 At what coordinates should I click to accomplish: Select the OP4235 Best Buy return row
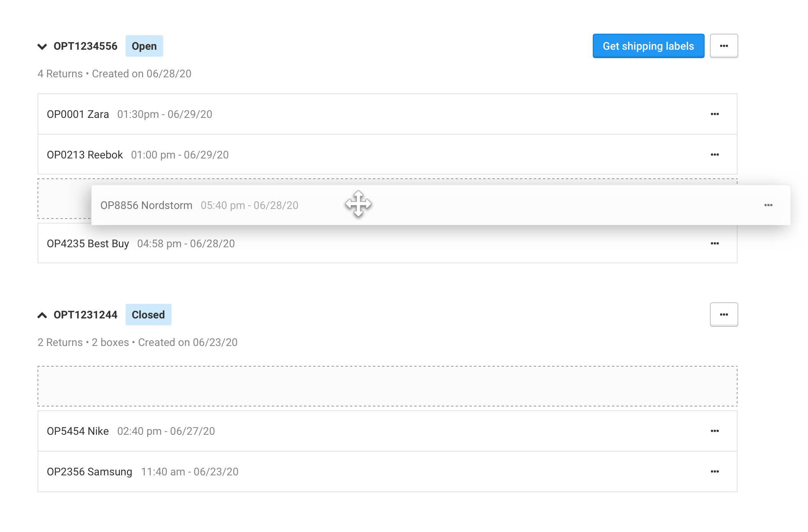tap(345, 244)
